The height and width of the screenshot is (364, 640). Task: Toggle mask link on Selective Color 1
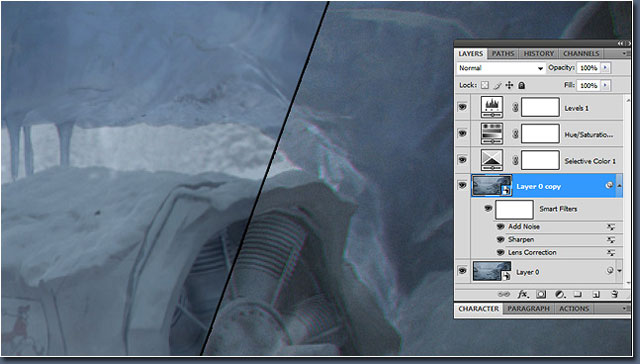coord(515,161)
